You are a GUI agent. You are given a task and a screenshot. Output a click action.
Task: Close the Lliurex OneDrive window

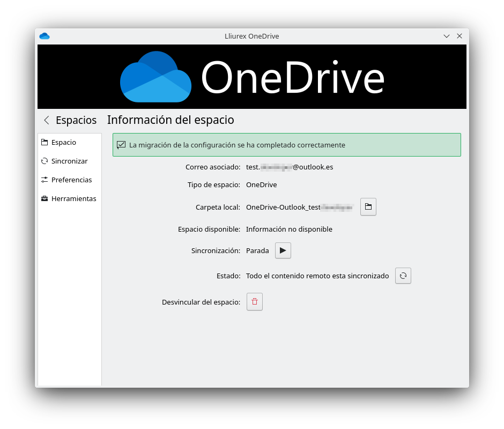point(459,36)
